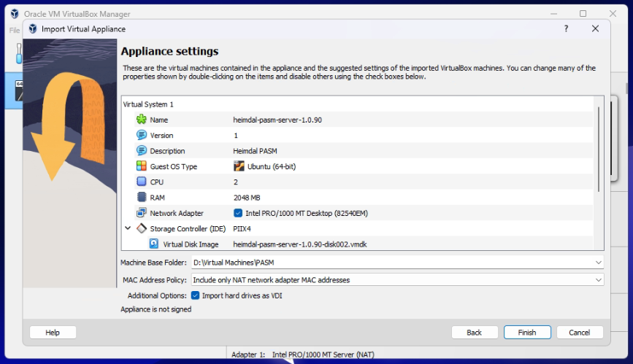This screenshot has width=633, height=364.
Task: Click the Guest OS Type colored squares icon
Action: tap(142, 166)
